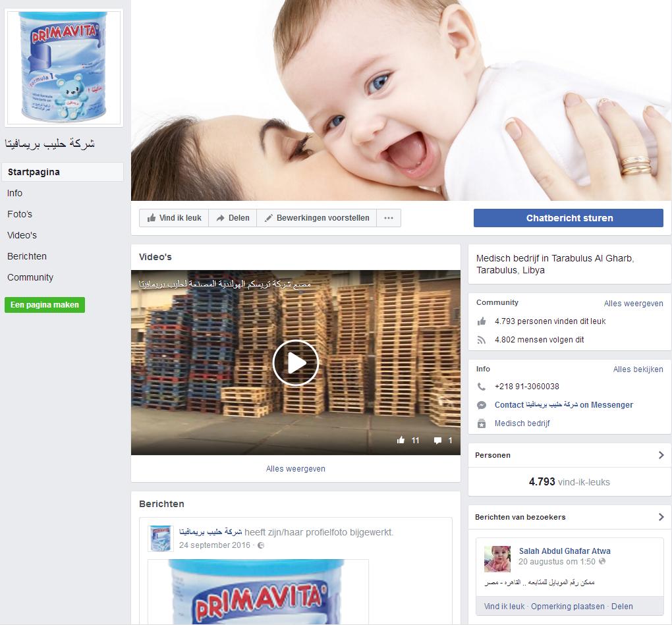
Task: Select Berichten in the sidebar
Action: point(27,256)
